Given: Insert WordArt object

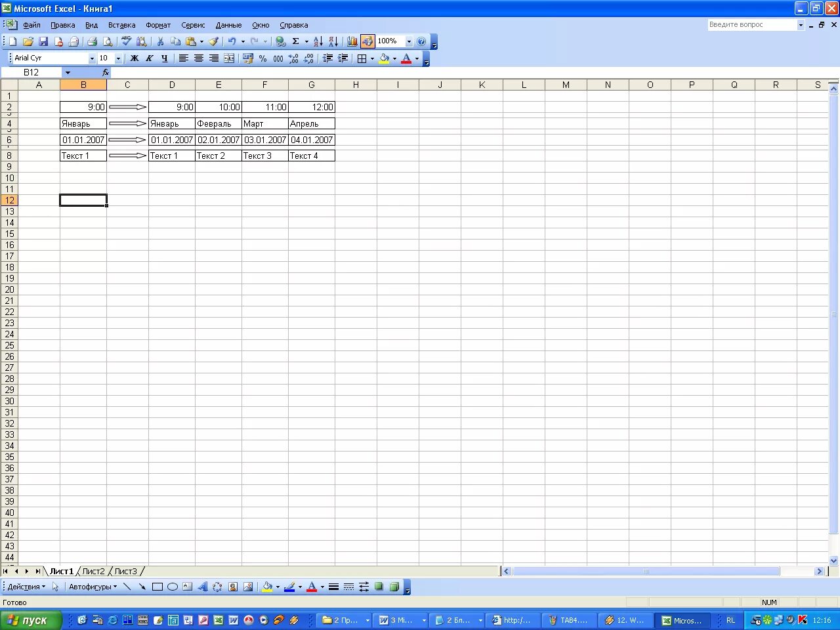Looking at the screenshot, I should point(202,587).
